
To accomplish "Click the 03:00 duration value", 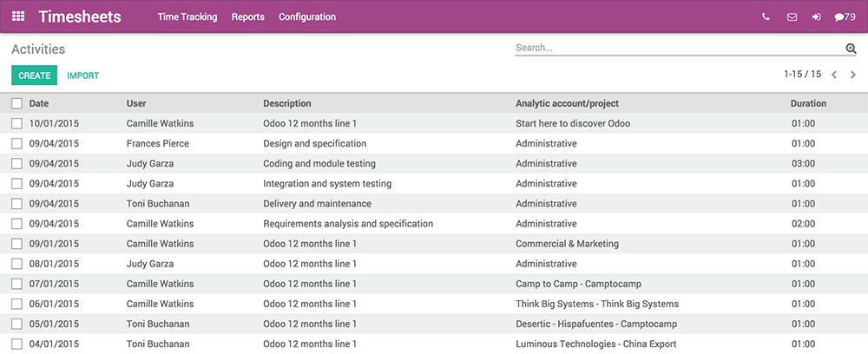I will 803,164.
